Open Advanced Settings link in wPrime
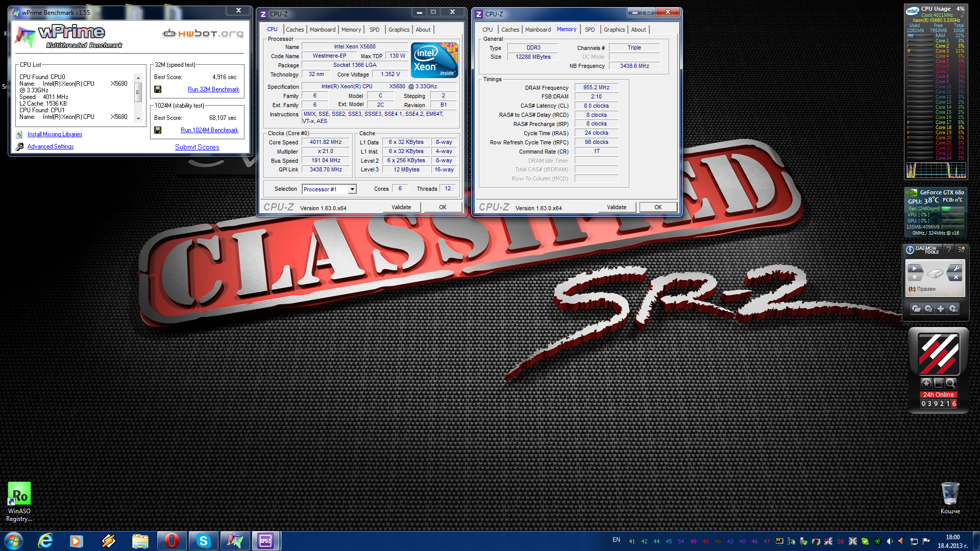The height and width of the screenshot is (551, 980). [x=51, y=146]
